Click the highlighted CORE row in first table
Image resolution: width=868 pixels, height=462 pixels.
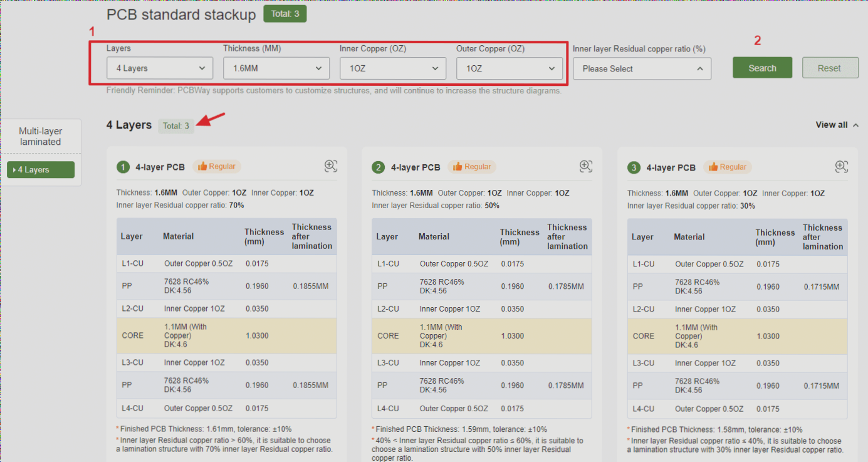tap(226, 335)
